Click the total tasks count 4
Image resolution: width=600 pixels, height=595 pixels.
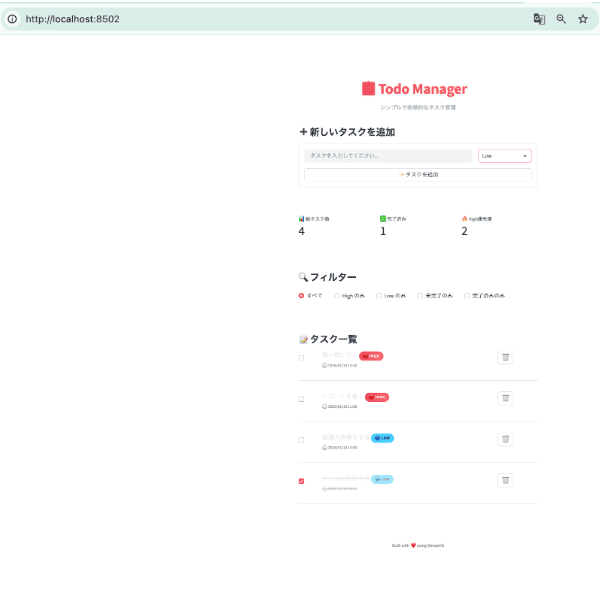[302, 231]
